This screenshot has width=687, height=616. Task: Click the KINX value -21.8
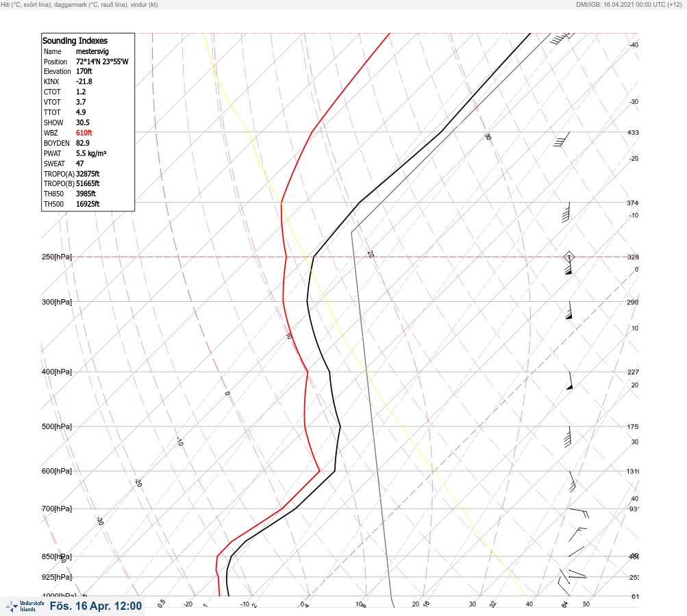tap(84, 81)
